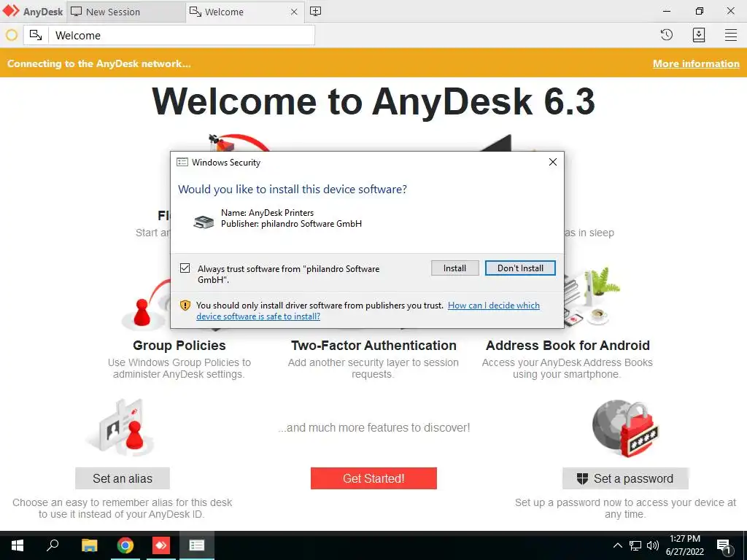747x560 pixels.
Task: Minimize the AnyDesk window
Action: coord(667,11)
